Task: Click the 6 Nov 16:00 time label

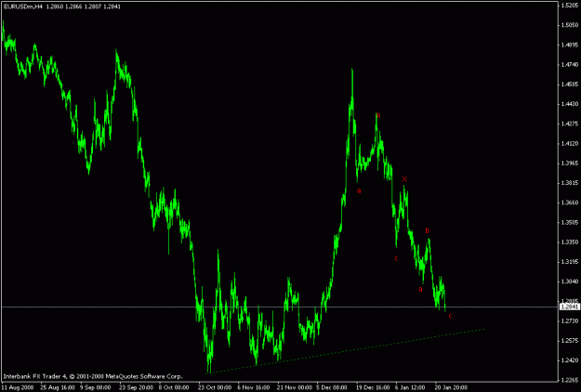Action: 254,387
